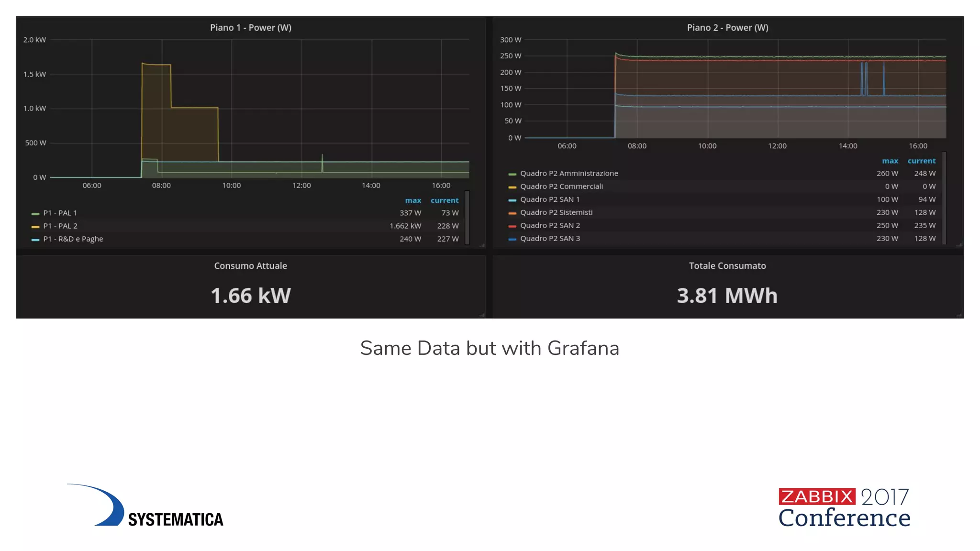This screenshot has width=980, height=551.
Task: Click the 2.0 kW axis label on Piano 1
Action: click(34, 40)
